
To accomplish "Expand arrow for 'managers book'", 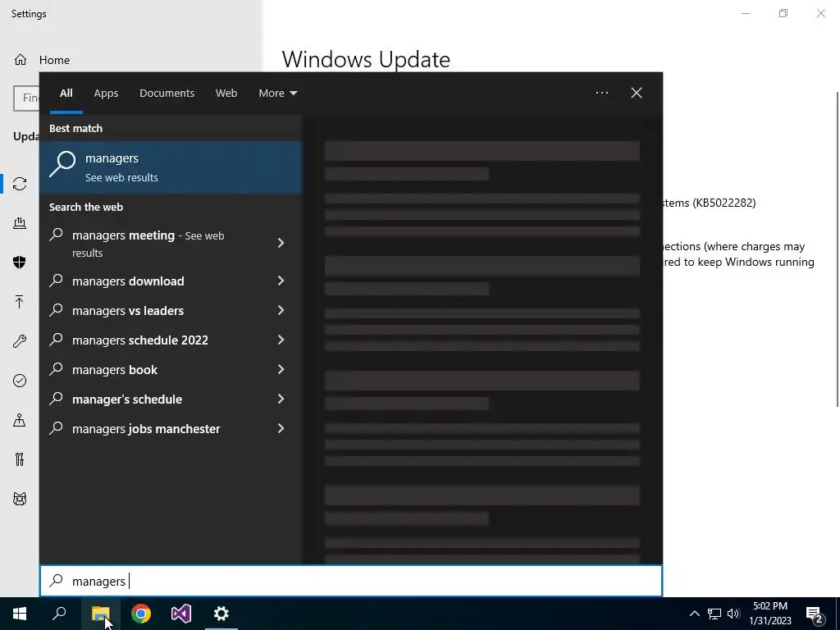I will [x=281, y=369].
